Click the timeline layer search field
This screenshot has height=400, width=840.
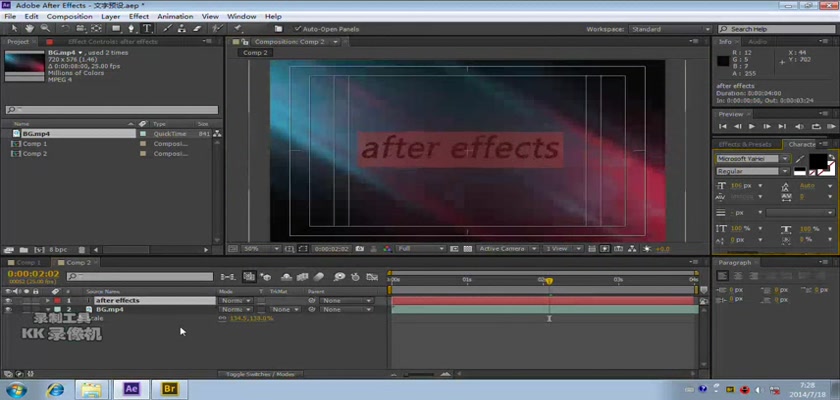[140, 277]
